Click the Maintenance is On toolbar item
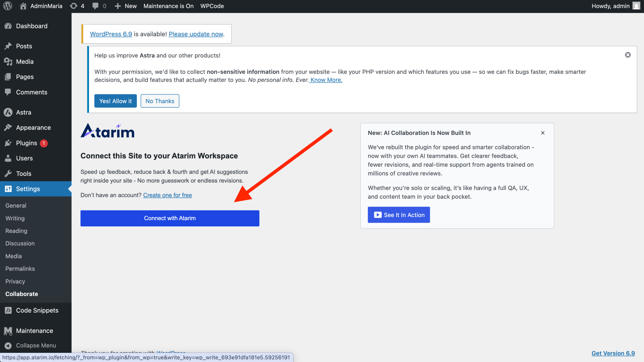644x362 pixels. (x=168, y=6)
